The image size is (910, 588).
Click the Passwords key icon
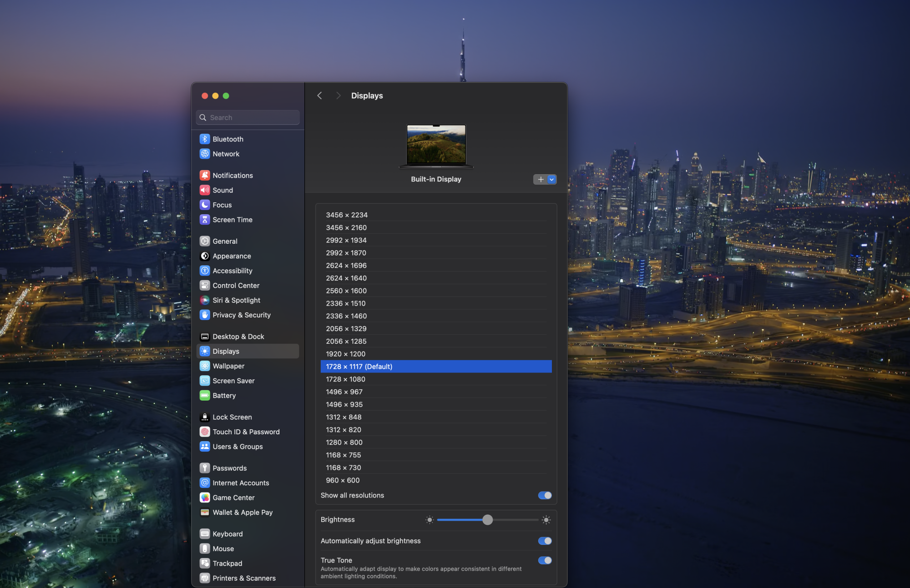[x=205, y=468]
